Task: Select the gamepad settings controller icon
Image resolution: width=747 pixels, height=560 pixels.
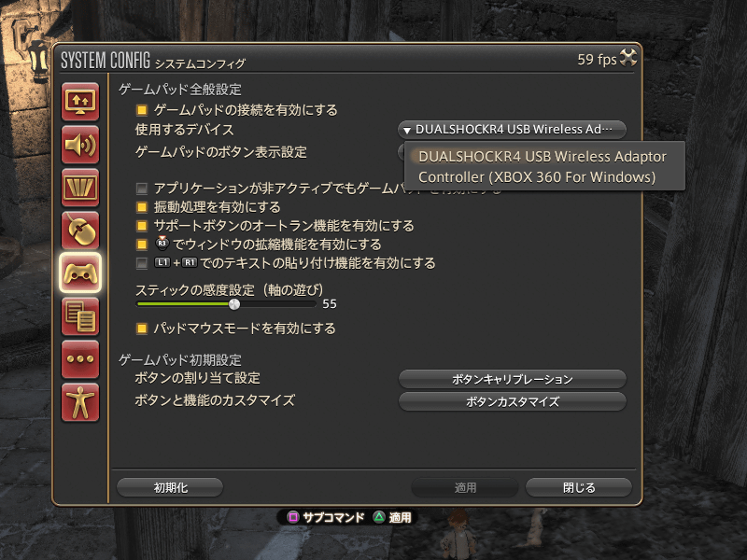Action: (80, 273)
